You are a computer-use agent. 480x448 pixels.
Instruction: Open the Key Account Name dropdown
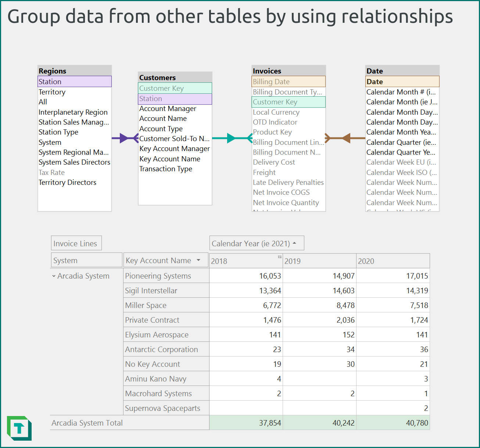[x=199, y=260]
